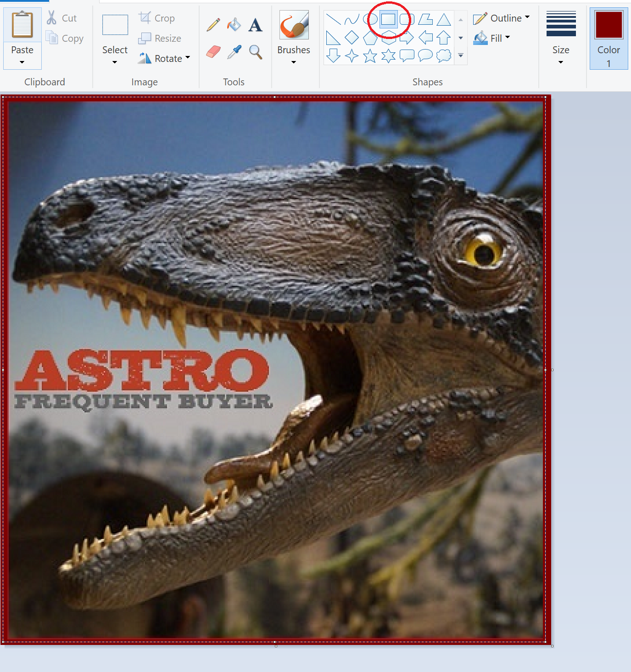Click the canvas bottom-right resize handle
Viewport: 631px width, 672px height.
(552, 646)
